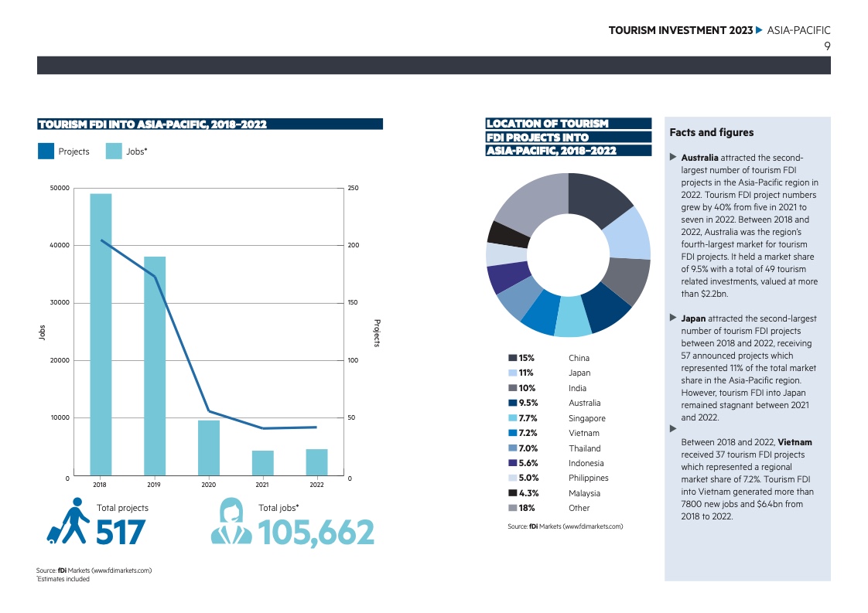Image resolution: width=868 pixels, height=613 pixels.
Task: Click the 2020 jobs bar in chart
Action: point(209,448)
